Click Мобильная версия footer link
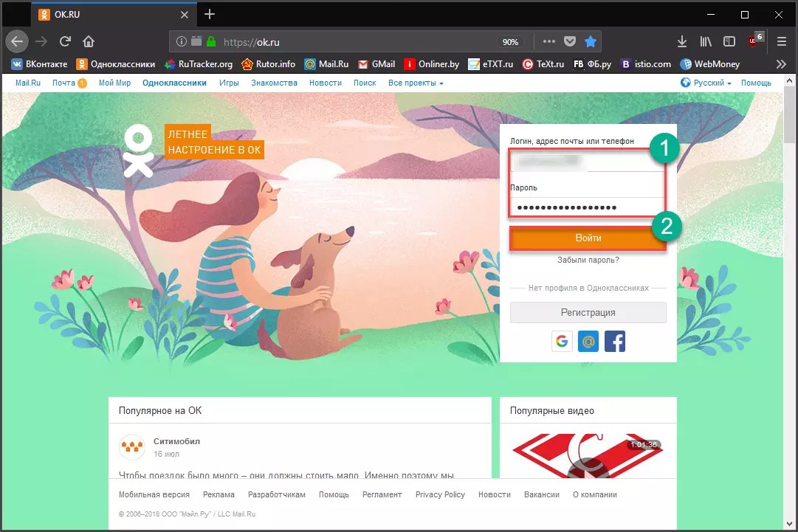This screenshot has width=798, height=532. (154, 494)
